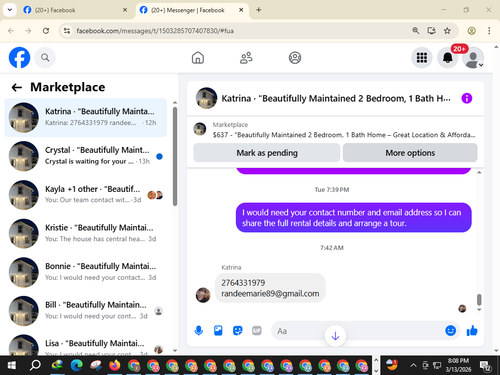
Task: Close the first Facebook tab
Action: tap(125, 10)
